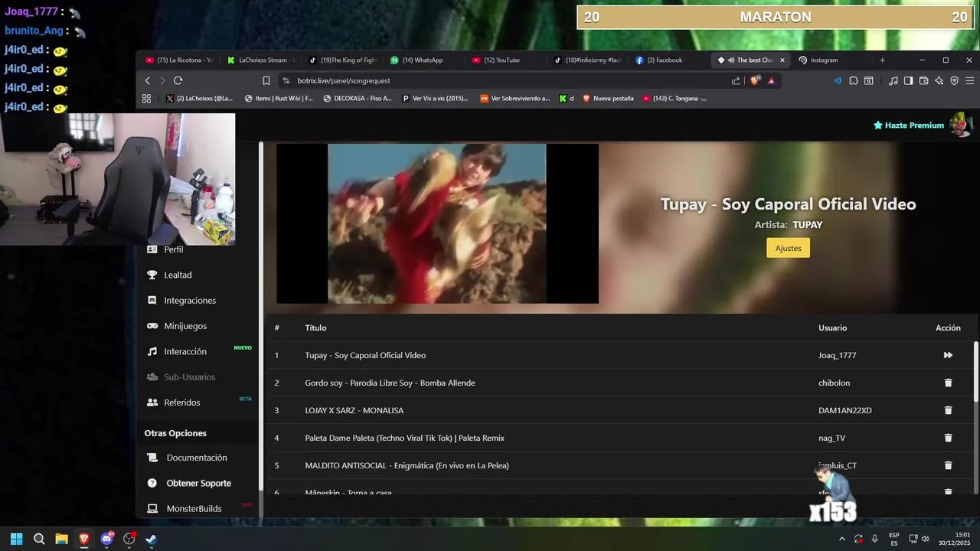Delete the Paleta Dame Paleta request
980x551 pixels.
click(948, 438)
